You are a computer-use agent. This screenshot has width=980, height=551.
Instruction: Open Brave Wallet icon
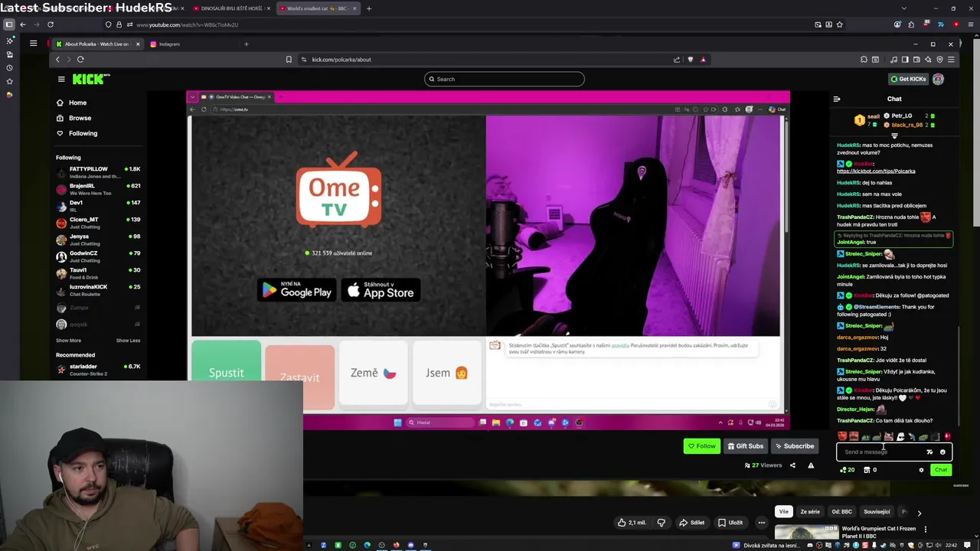(917, 60)
